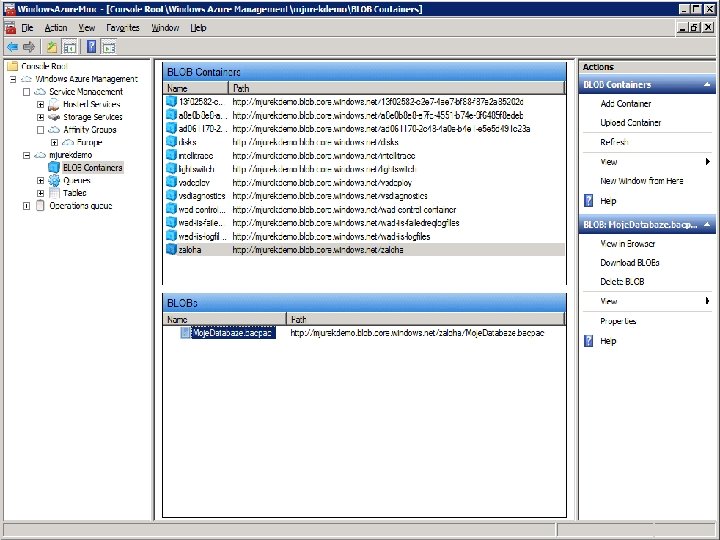Click the icon of the disks container
The image size is (720, 540).
(x=171, y=141)
